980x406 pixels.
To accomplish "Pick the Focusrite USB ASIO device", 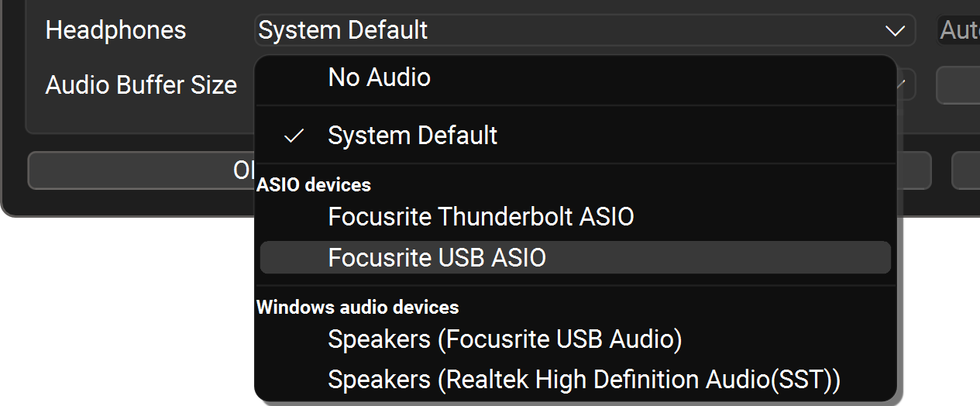I will pos(437,258).
